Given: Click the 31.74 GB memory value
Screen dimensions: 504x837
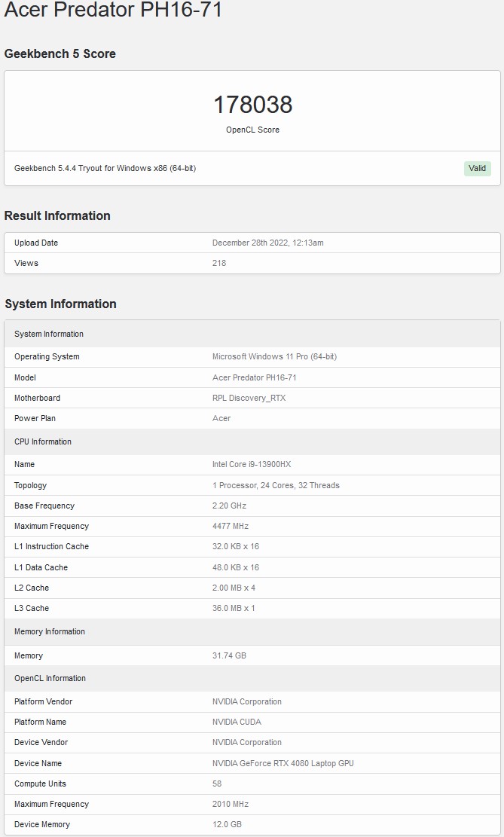Looking at the screenshot, I should [x=230, y=655].
